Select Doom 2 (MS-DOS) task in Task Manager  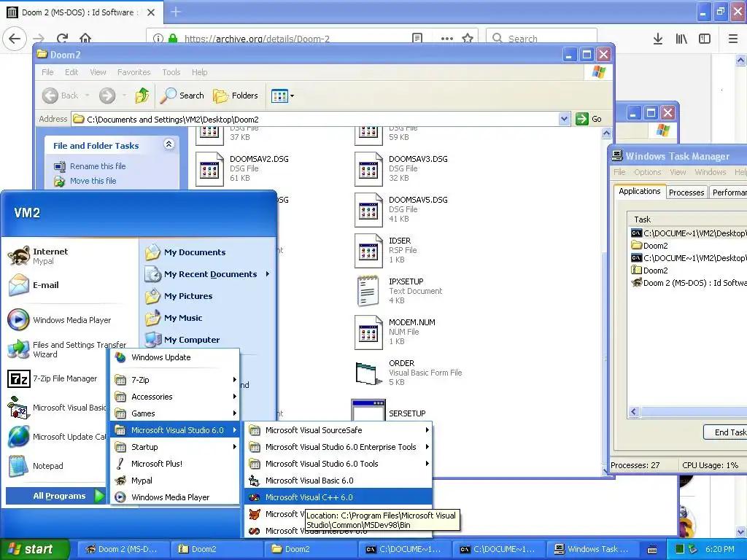(689, 283)
